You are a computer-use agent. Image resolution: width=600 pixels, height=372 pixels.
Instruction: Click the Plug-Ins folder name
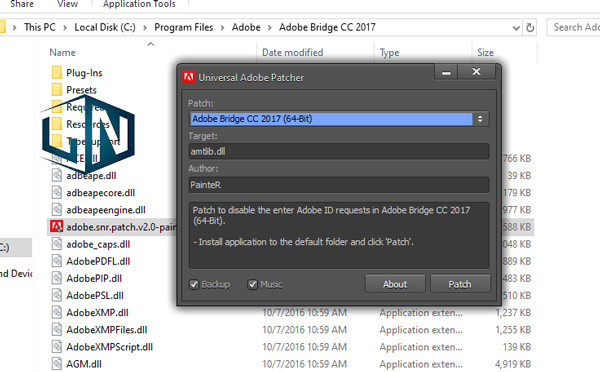click(84, 73)
